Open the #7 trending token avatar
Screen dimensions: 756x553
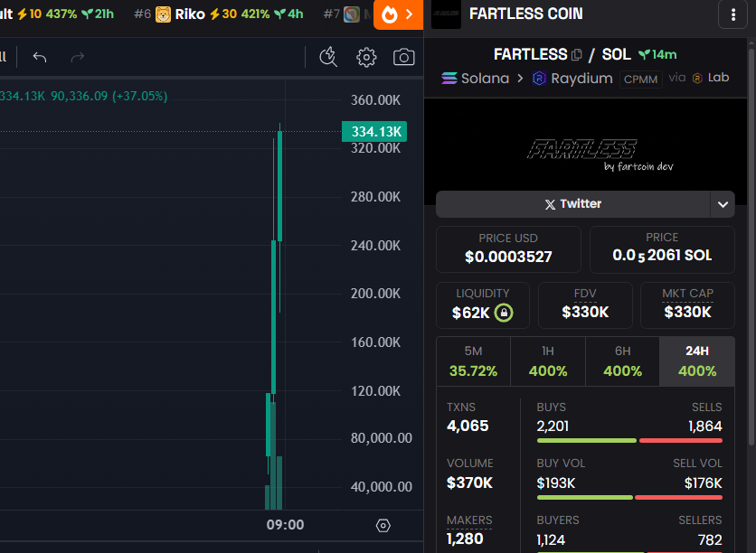pyautogui.click(x=352, y=14)
